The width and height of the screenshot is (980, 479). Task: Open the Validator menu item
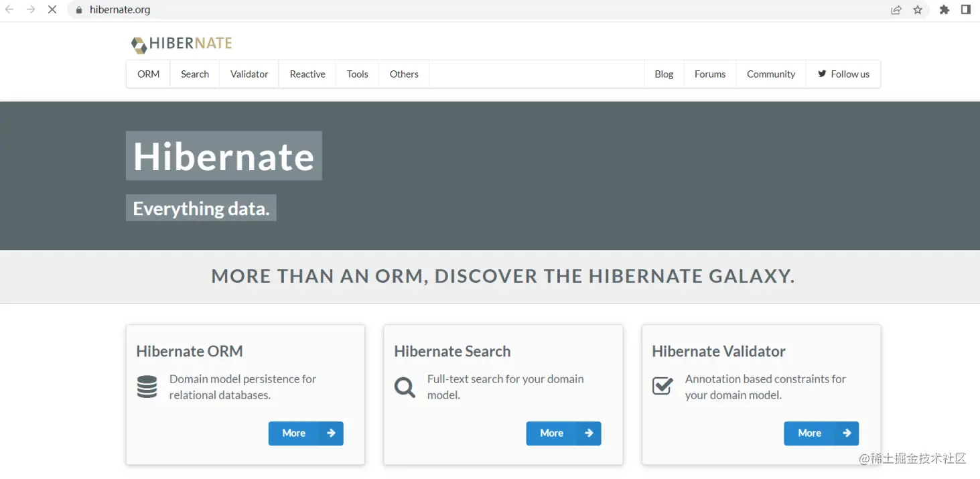coord(249,74)
